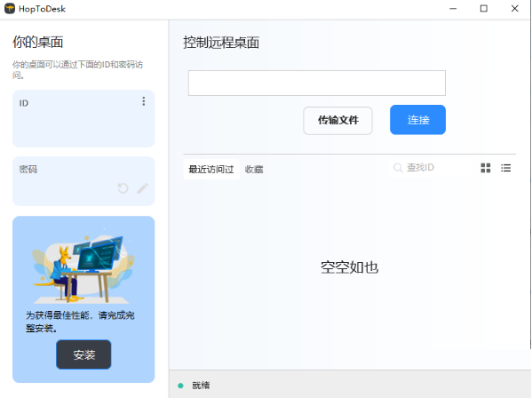Click the 密码 card area

click(x=83, y=181)
